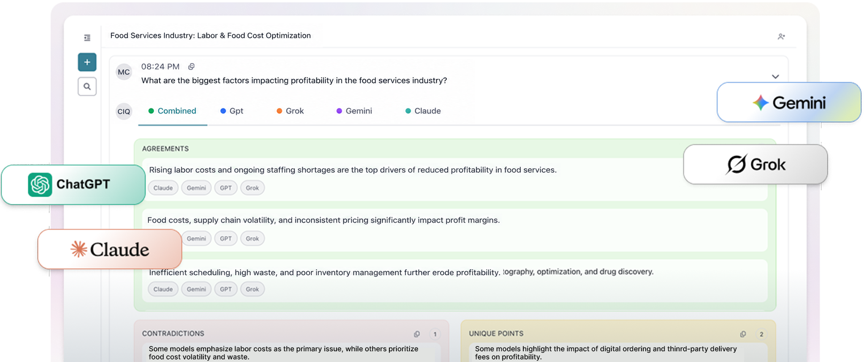Screen dimensions: 868x362
Task: Copy the Contradictions section content
Action: [x=417, y=334]
